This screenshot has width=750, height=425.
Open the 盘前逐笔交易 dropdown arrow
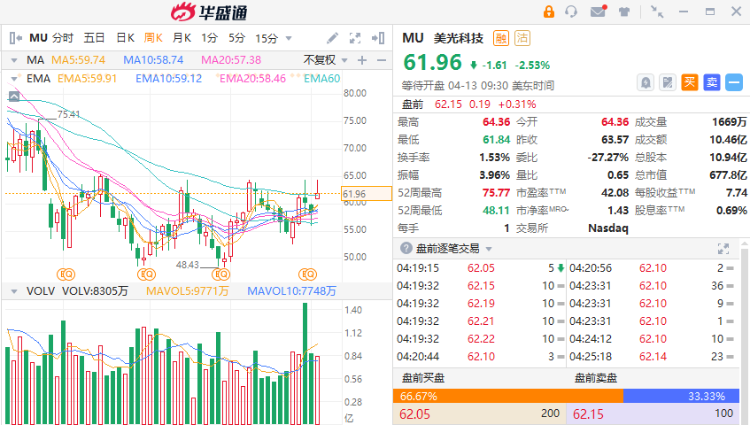coord(488,249)
